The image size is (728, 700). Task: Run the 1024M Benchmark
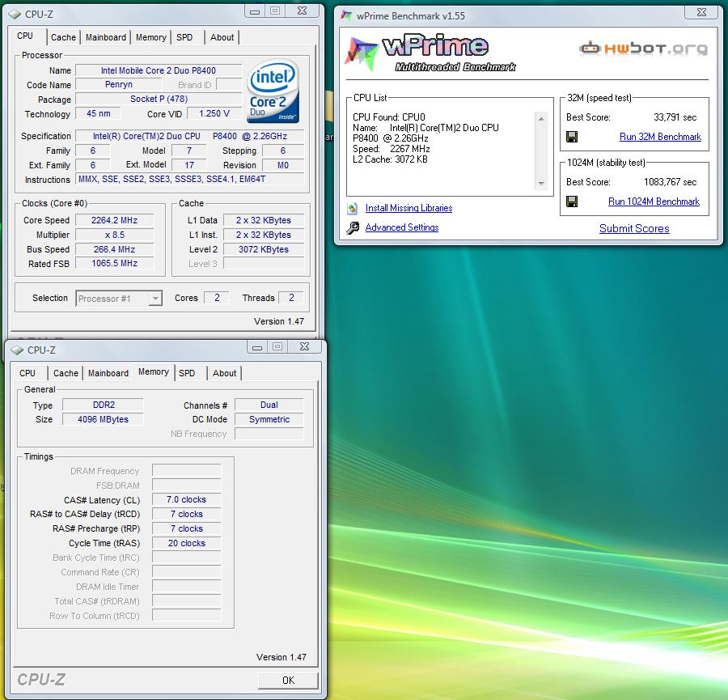pos(654,202)
